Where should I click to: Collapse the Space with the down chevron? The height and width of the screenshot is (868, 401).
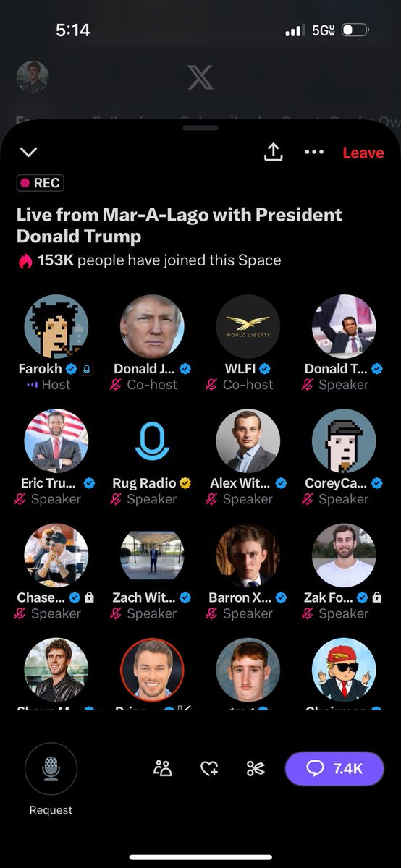point(28,152)
